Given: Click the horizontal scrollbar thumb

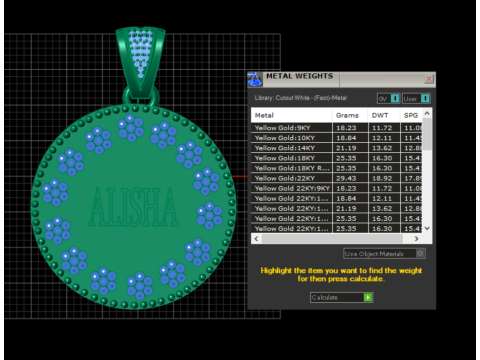Looking at the screenshot, I should click(332, 239).
